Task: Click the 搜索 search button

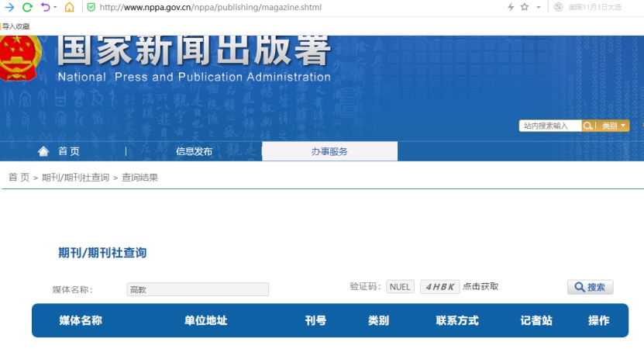Action: [x=591, y=287]
